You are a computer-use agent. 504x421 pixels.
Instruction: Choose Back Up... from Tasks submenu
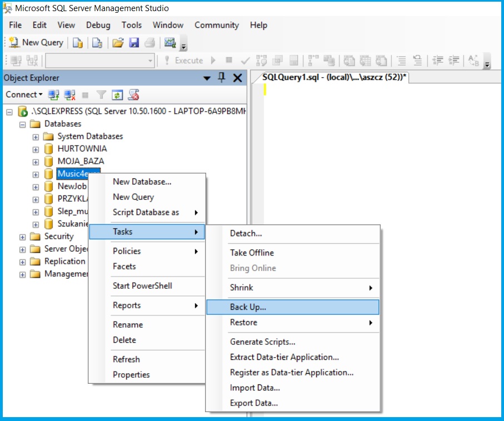(248, 307)
